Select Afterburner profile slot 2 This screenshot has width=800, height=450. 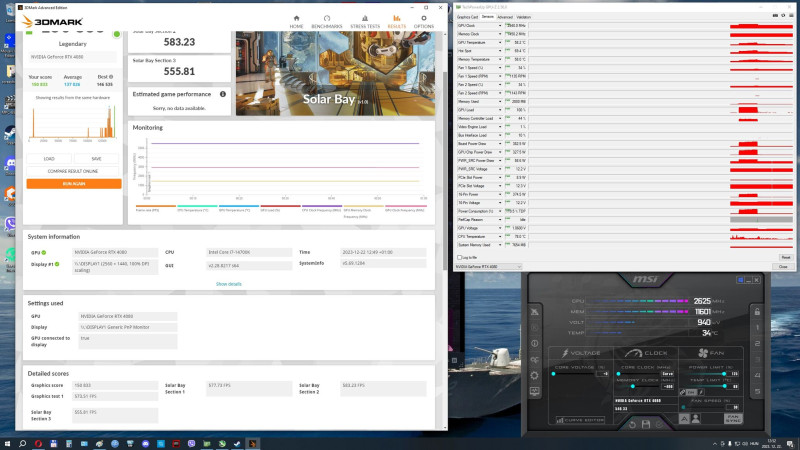pos(757,343)
